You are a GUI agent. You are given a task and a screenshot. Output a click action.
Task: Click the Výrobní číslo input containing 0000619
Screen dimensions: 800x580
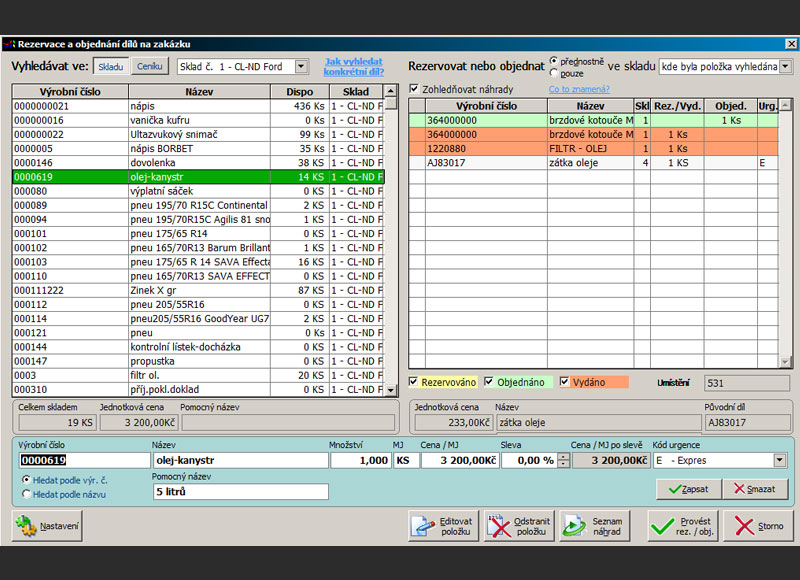point(84,460)
